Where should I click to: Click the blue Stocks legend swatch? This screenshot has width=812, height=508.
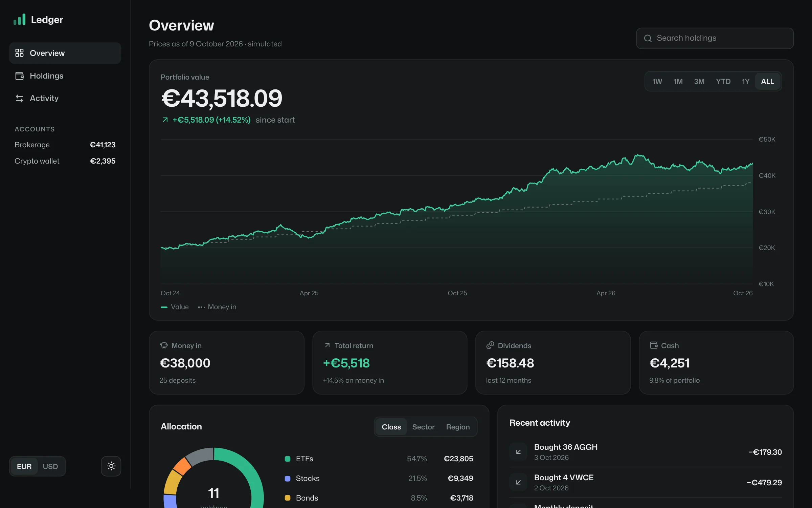(288, 479)
